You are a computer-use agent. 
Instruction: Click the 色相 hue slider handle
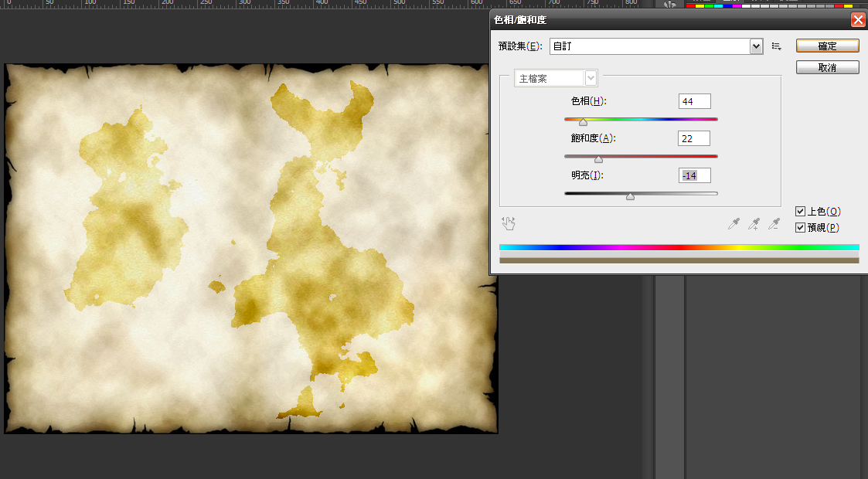[583, 122]
